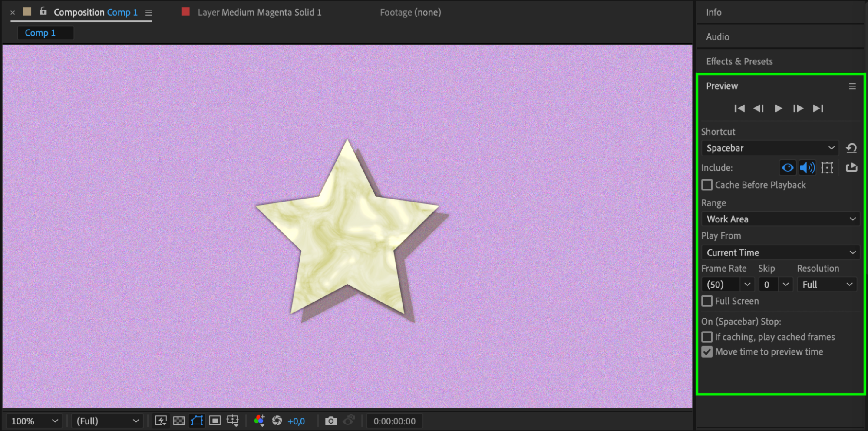Step to the previous frame
Viewport: 868px width, 431px height.
click(x=759, y=108)
